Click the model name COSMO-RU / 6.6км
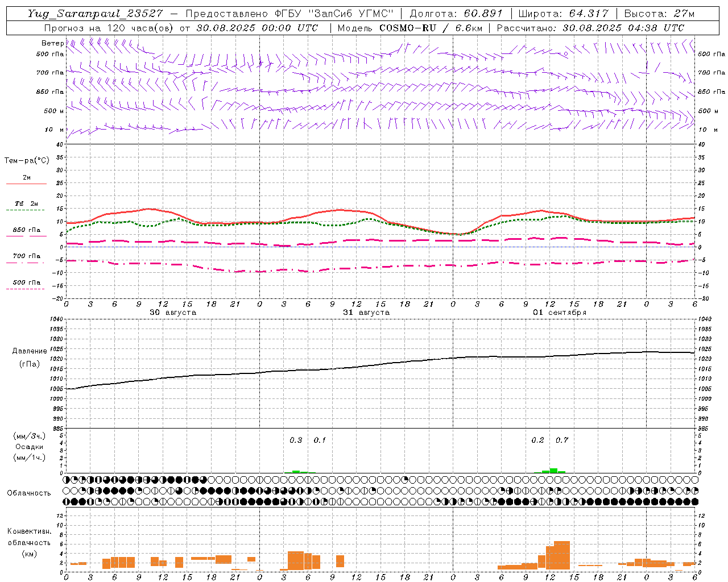Viewport: 728px width, 582px height. coord(431,28)
